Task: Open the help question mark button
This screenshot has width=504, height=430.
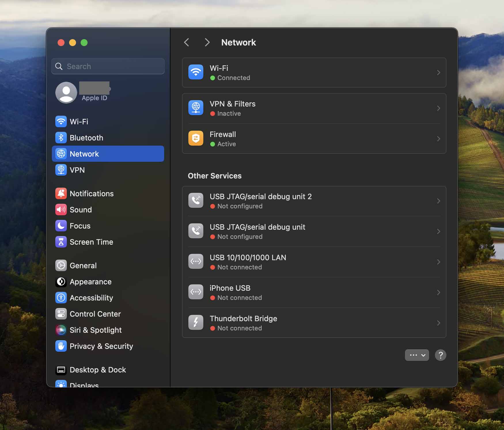Action: [x=440, y=355]
